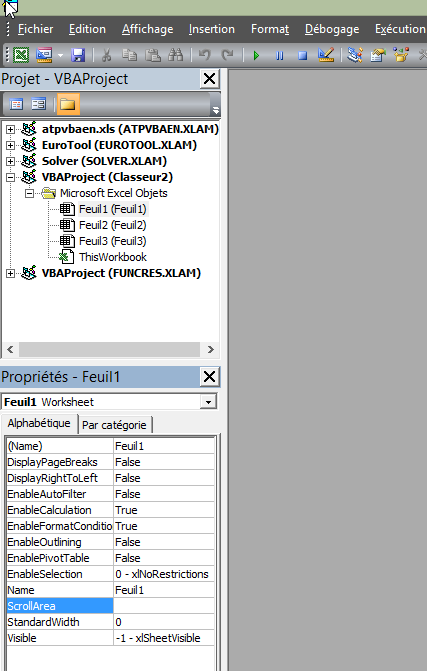This screenshot has width=427, height=671.
Task: Toggle Folders view in project panel
Action: point(68,104)
